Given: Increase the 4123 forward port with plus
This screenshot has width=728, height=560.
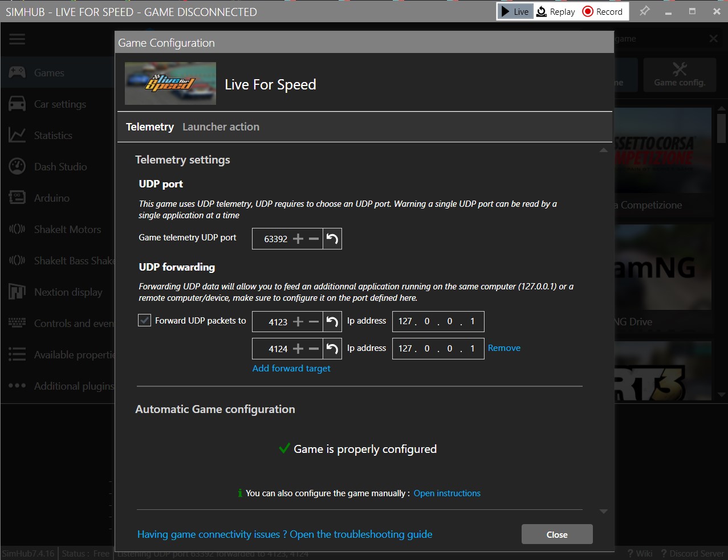Looking at the screenshot, I should click(298, 321).
